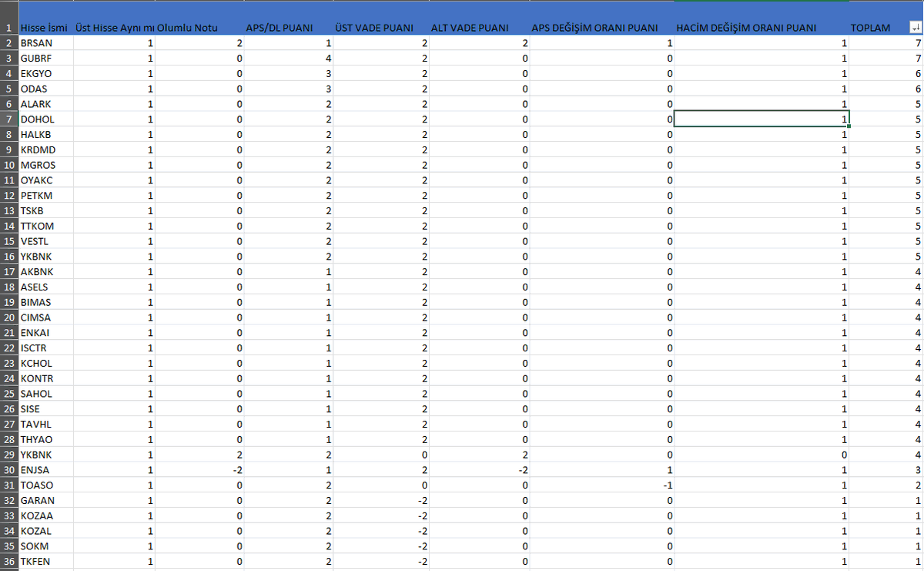This screenshot has height=571, width=924.
Task: Select row 7 using its row header
Action: 8,119
